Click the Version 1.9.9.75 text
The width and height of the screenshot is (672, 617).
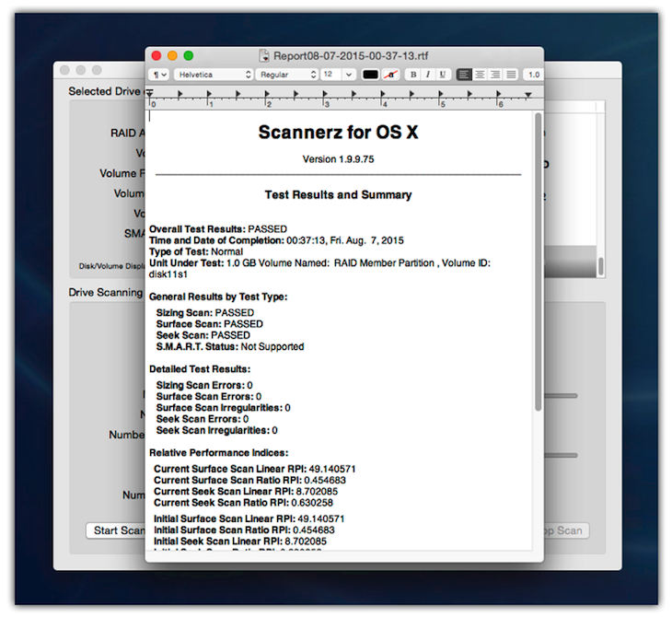[x=338, y=159]
